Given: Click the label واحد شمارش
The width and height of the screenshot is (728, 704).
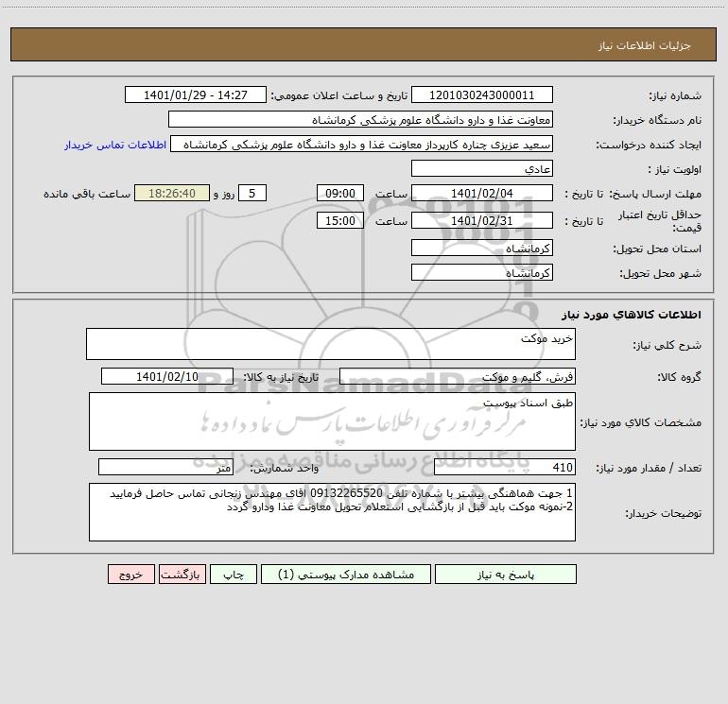Looking at the screenshot, I should coord(285,469).
